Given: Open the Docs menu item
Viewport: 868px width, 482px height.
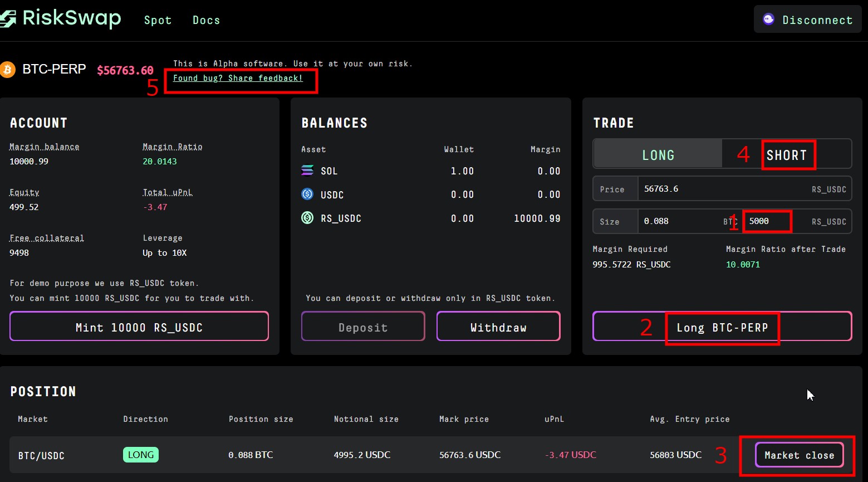Looking at the screenshot, I should (x=206, y=20).
